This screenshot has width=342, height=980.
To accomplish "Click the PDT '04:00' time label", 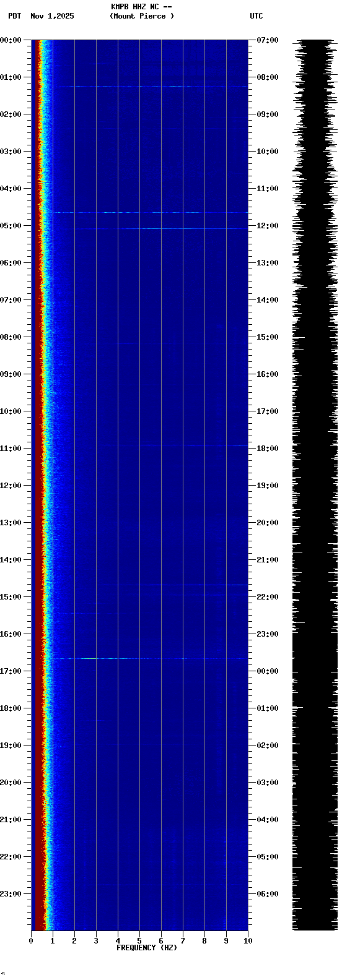I will point(11,189).
